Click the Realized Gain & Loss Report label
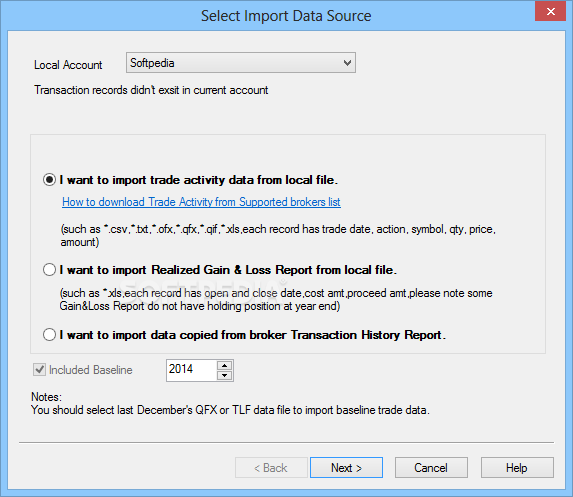Image resolution: width=573 pixels, height=497 pixels. pos(228,270)
